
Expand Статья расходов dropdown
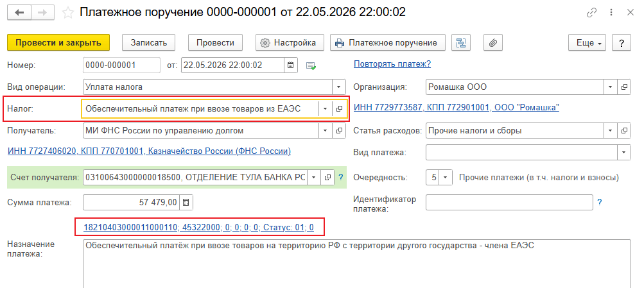pos(611,130)
